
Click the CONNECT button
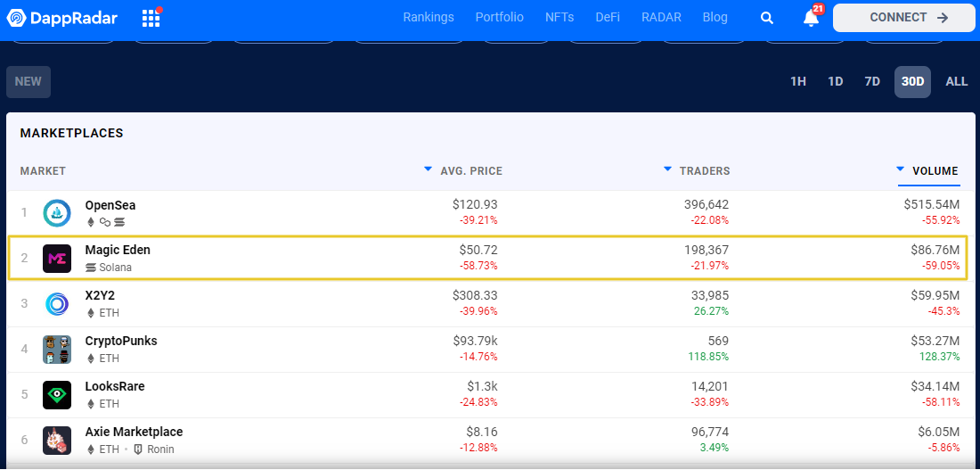tap(903, 18)
